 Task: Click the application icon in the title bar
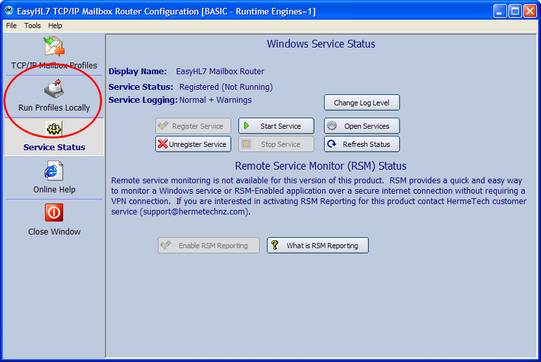coord(9,11)
